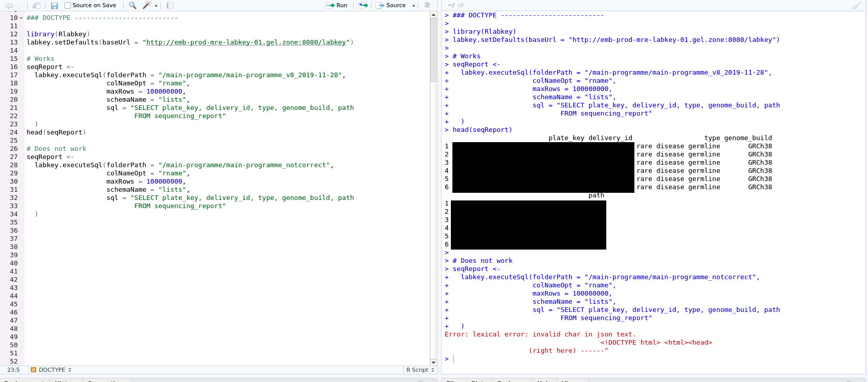Click 'library(Rlabkey)' line in editor

coord(58,34)
